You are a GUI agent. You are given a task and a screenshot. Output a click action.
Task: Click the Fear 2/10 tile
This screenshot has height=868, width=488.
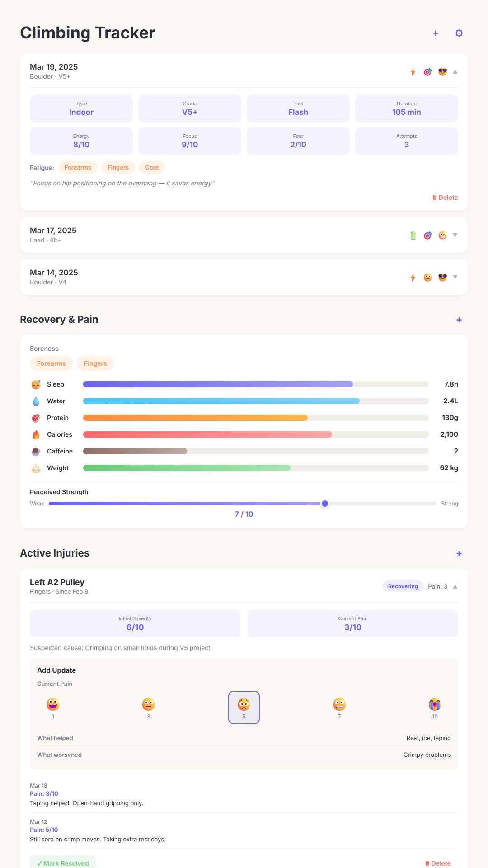pos(298,141)
